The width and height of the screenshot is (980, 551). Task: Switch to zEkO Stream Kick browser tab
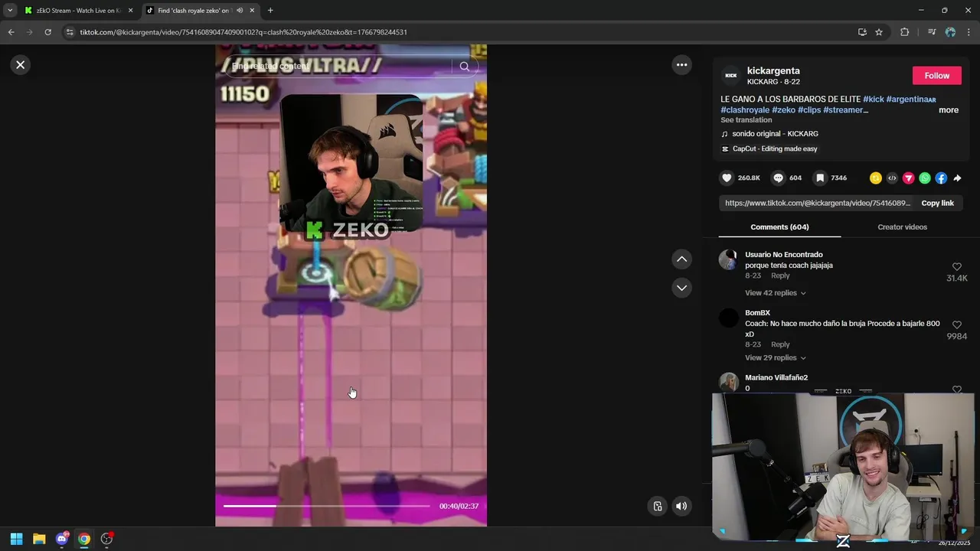(78, 11)
